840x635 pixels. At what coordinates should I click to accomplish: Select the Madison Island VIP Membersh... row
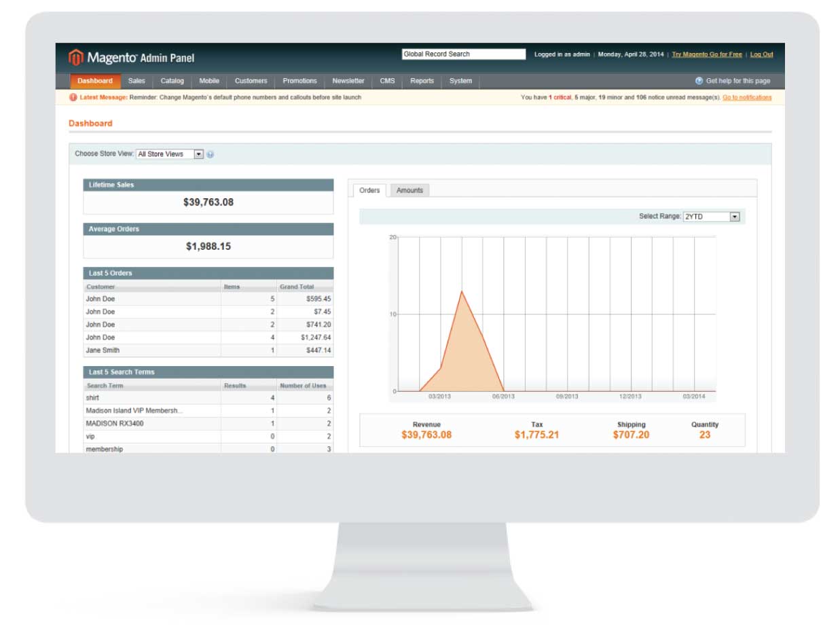tap(208, 411)
